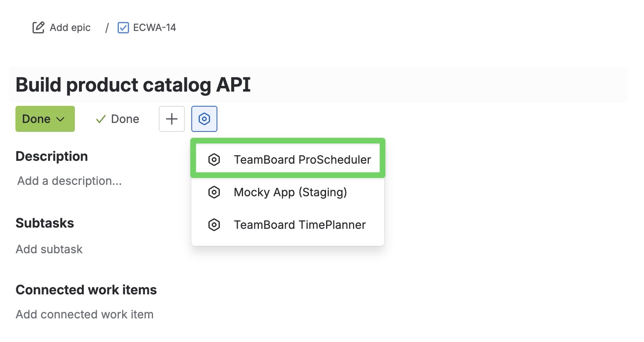Image resolution: width=644 pixels, height=342 pixels.
Task: Click the chevron in Done button
Action: tap(60, 119)
